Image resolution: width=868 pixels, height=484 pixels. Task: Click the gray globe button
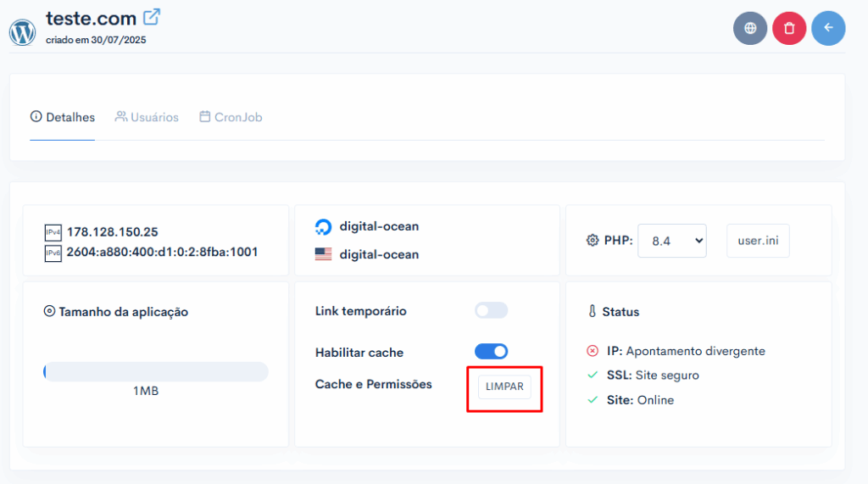pos(750,28)
